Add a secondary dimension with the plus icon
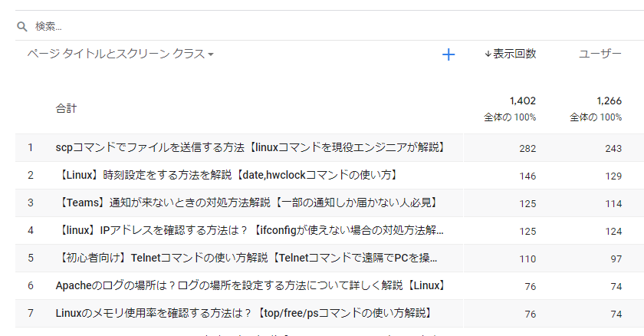Screen dimensions: 644x336 click(x=449, y=54)
